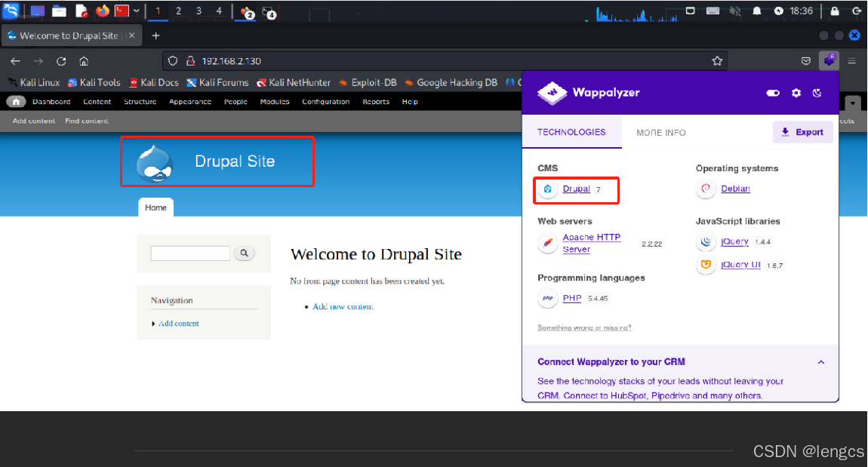The width and height of the screenshot is (868, 467).
Task: Click Add content shortcut
Action: pos(34,121)
